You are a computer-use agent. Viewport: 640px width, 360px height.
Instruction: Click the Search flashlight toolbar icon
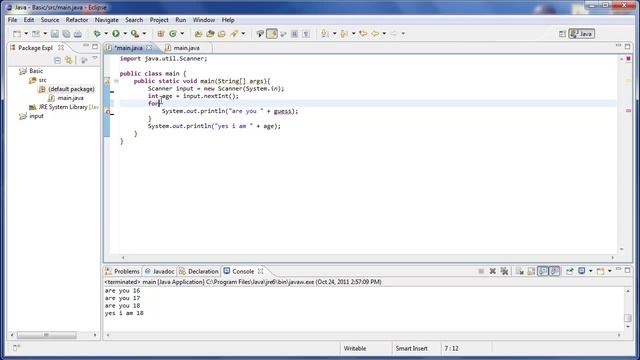click(x=234, y=34)
